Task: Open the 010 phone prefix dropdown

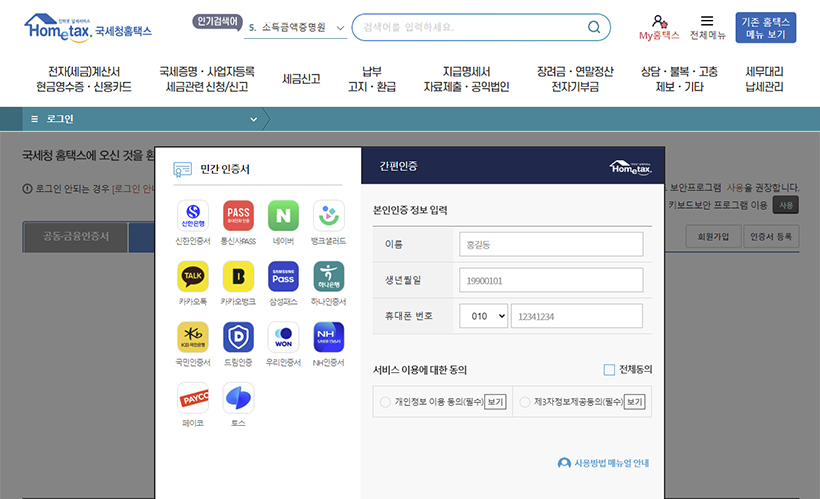Action: point(483,316)
